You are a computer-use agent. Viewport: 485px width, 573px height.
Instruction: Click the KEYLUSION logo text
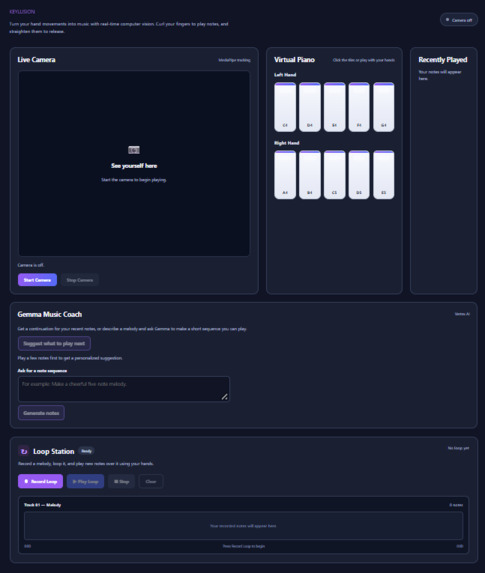click(22, 12)
